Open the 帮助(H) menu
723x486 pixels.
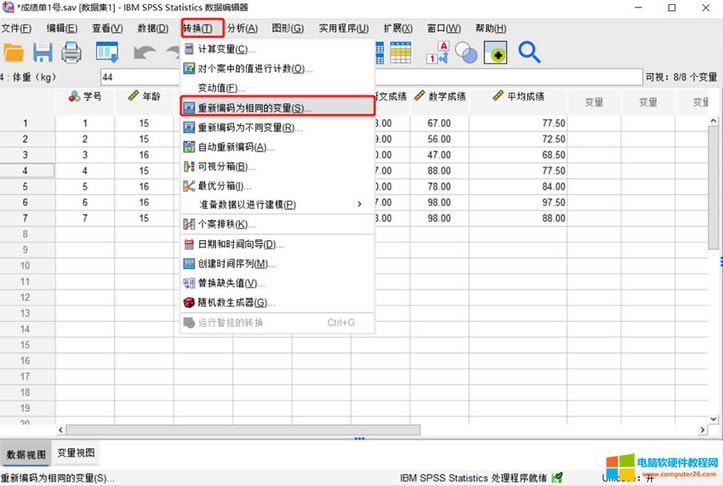point(491,28)
